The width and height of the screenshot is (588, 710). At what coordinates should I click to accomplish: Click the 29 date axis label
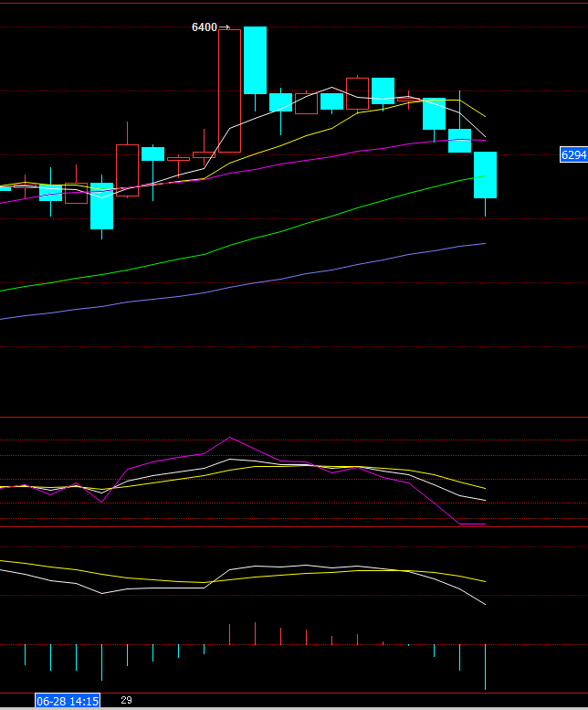[127, 700]
